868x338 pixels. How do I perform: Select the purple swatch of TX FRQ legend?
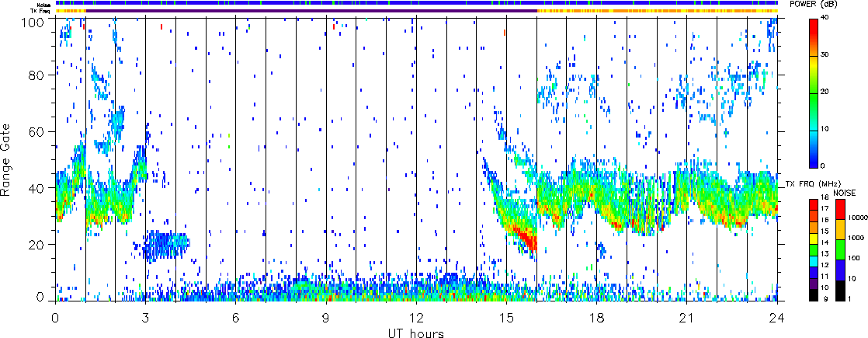click(x=813, y=284)
